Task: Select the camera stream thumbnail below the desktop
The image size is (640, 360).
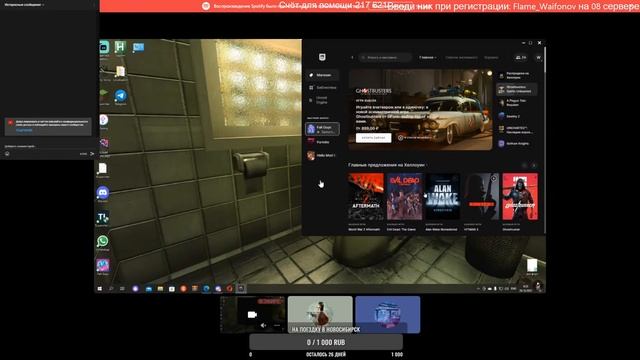Action: pyautogui.click(x=253, y=315)
